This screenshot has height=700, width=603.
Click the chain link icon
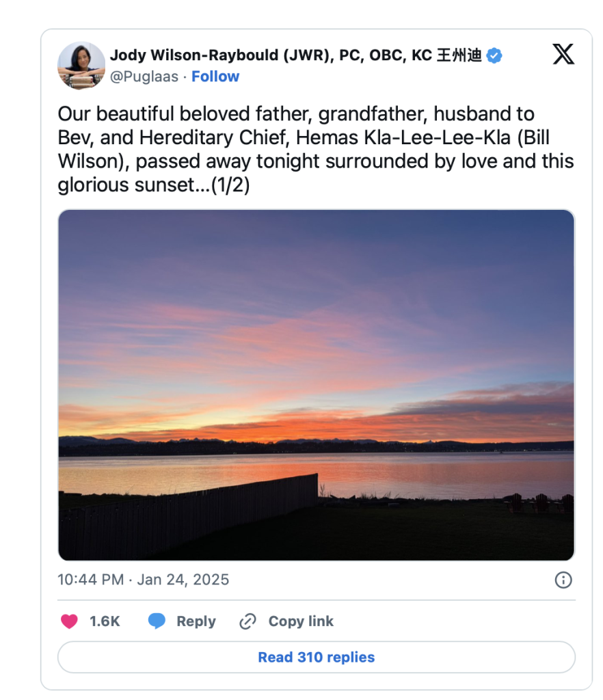point(247,621)
